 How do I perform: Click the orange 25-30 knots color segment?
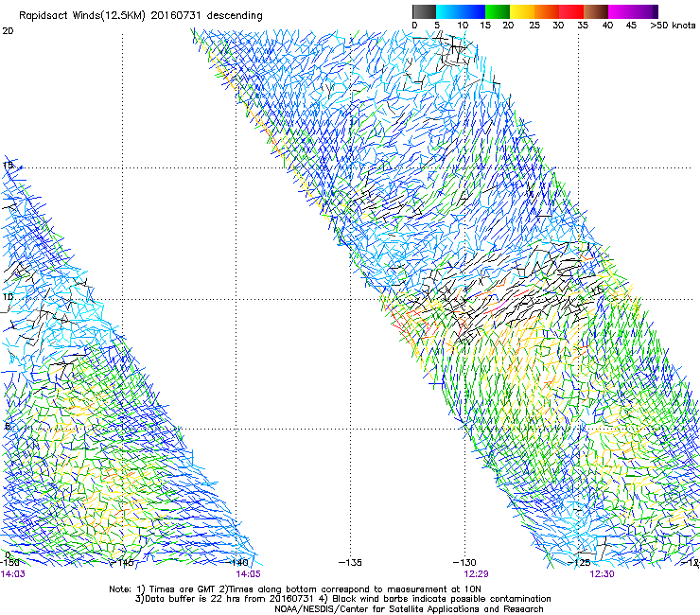(x=547, y=11)
